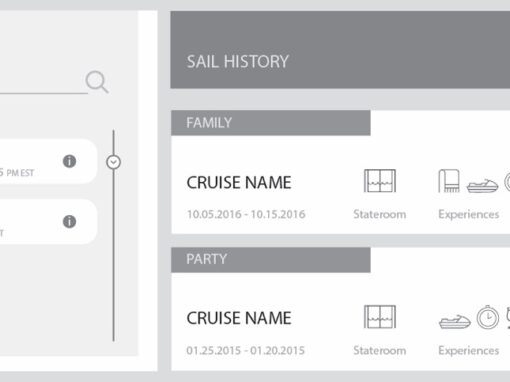Click the Stateroom label in Family cruise
The height and width of the screenshot is (382, 510).
(x=380, y=214)
